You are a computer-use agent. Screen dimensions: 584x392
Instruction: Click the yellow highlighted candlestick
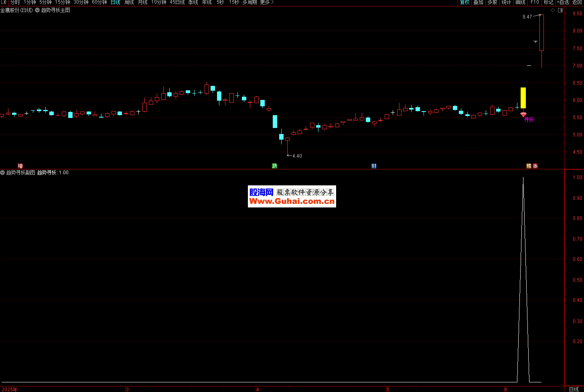[x=523, y=98]
